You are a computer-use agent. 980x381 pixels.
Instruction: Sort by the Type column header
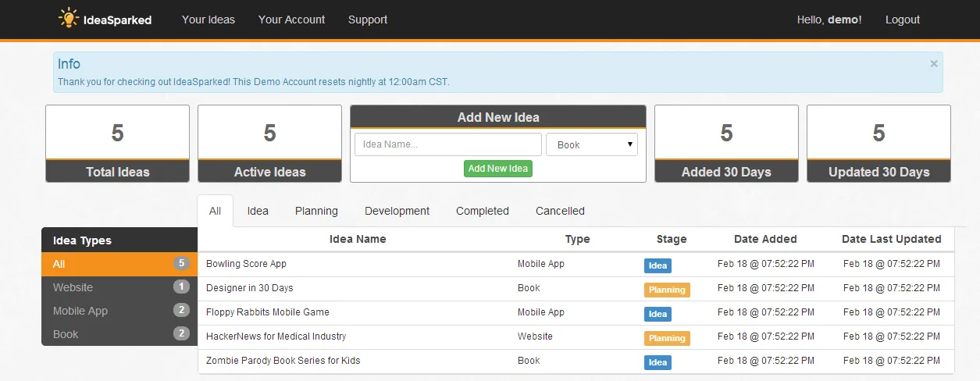578,239
